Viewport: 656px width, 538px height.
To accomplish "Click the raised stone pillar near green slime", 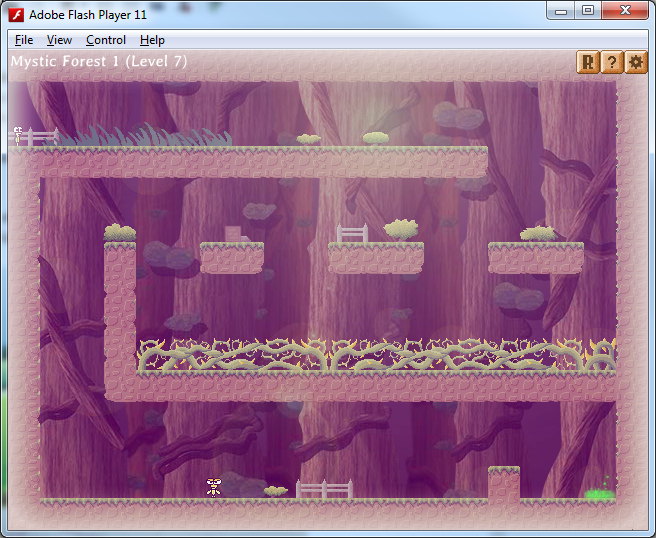I will click(503, 483).
